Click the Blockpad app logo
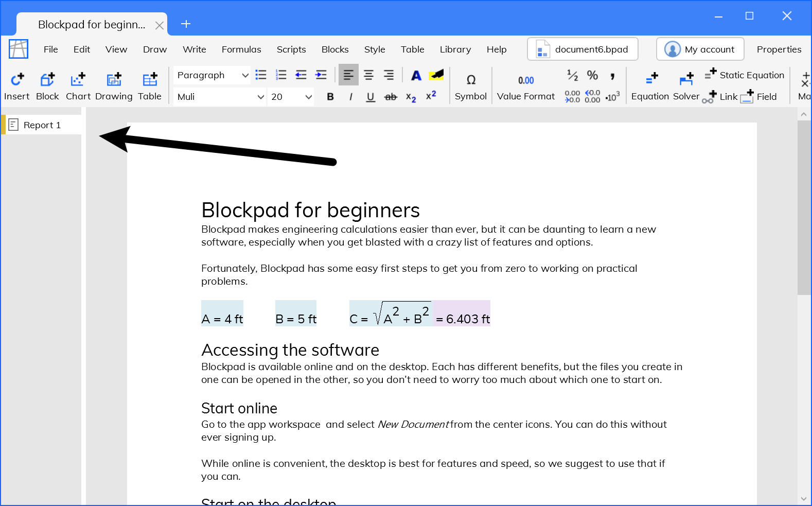This screenshot has width=812, height=506. coord(19,49)
